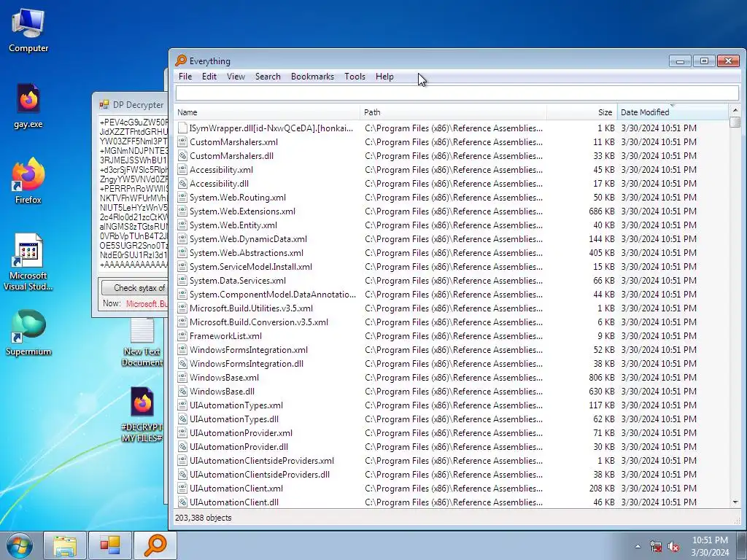Click the DP Decrypter window title bar
This screenshot has height=560, width=747.
coord(130,105)
